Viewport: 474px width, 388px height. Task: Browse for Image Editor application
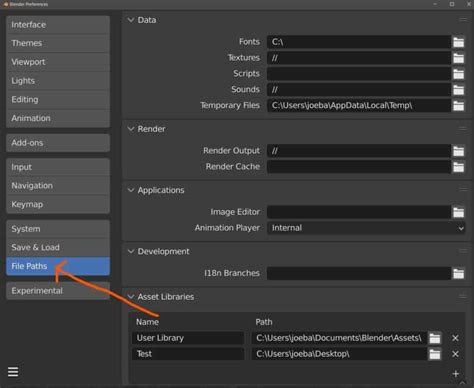coord(458,212)
